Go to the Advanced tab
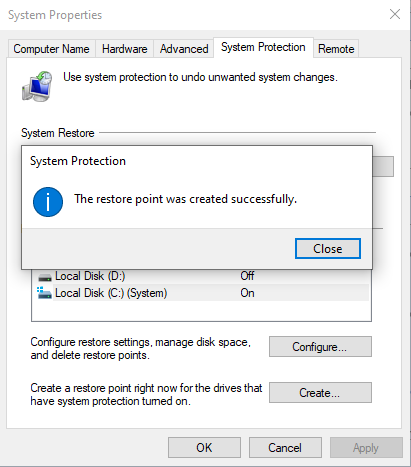Viewport: 411px width, 467px height. click(x=184, y=49)
